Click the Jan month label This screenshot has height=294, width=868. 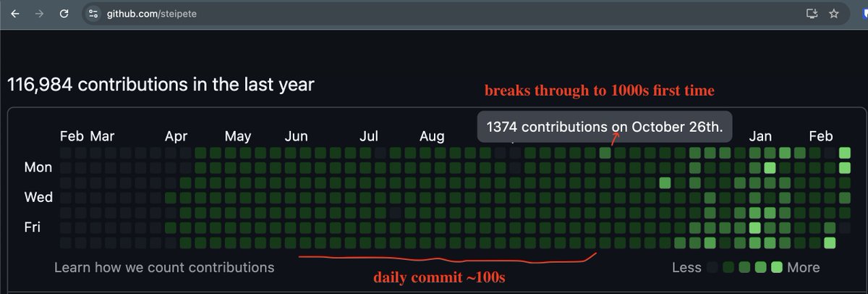click(760, 136)
